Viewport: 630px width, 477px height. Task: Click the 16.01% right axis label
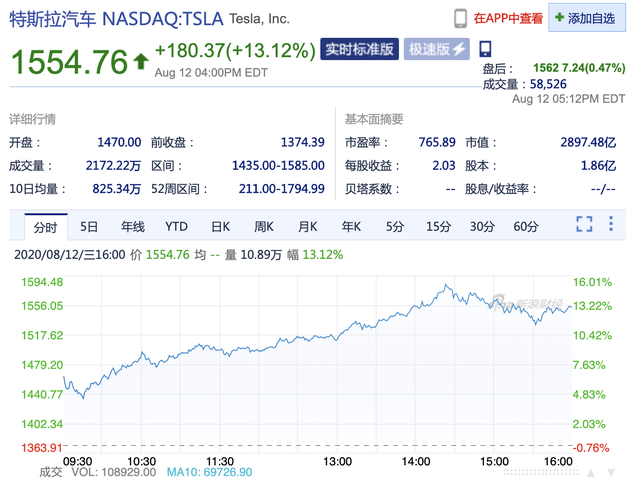[x=592, y=282]
